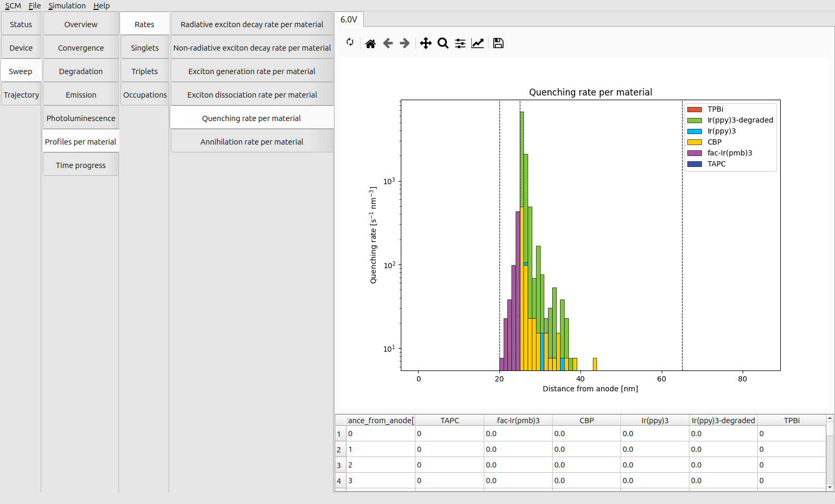Save the figure with floppy icon
835x504 pixels.
click(x=498, y=43)
